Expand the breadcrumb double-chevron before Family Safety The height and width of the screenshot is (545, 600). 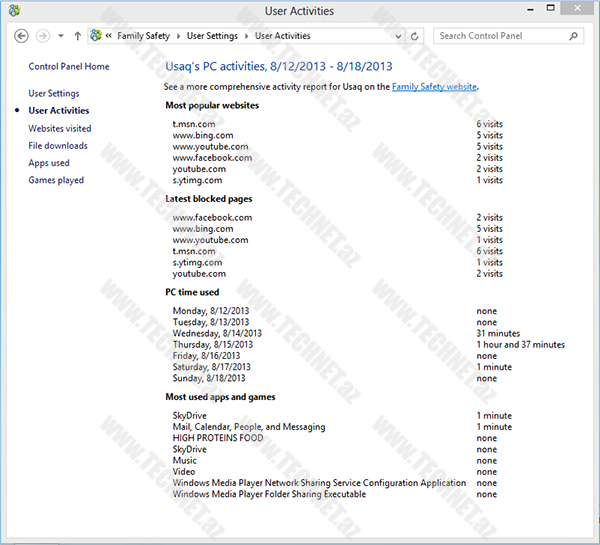point(109,36)
